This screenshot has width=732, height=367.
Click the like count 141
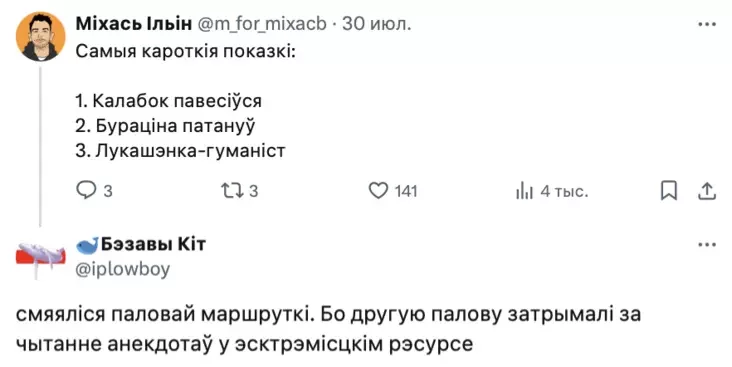(406, 191)
